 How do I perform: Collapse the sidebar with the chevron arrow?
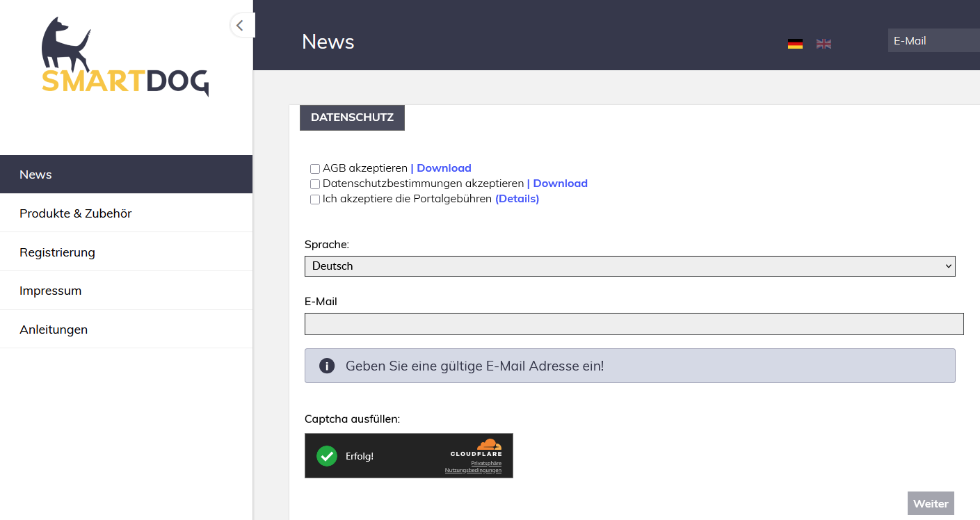point(240,26)
